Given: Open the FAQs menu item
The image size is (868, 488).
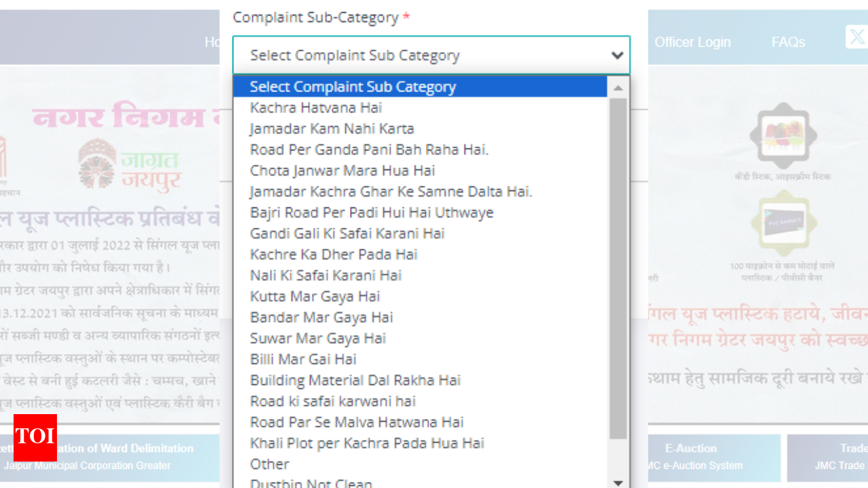Looking at the screenshot, I should (788, 42).
